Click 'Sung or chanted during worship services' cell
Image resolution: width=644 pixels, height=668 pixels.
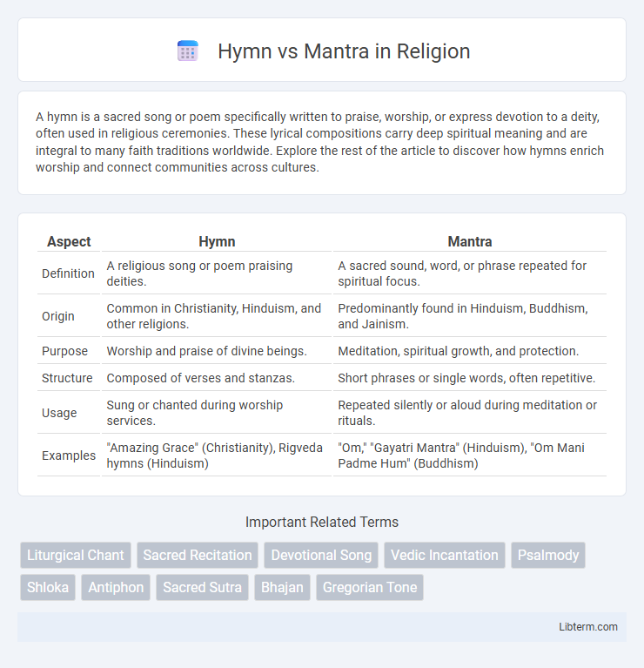pos(217,413)
